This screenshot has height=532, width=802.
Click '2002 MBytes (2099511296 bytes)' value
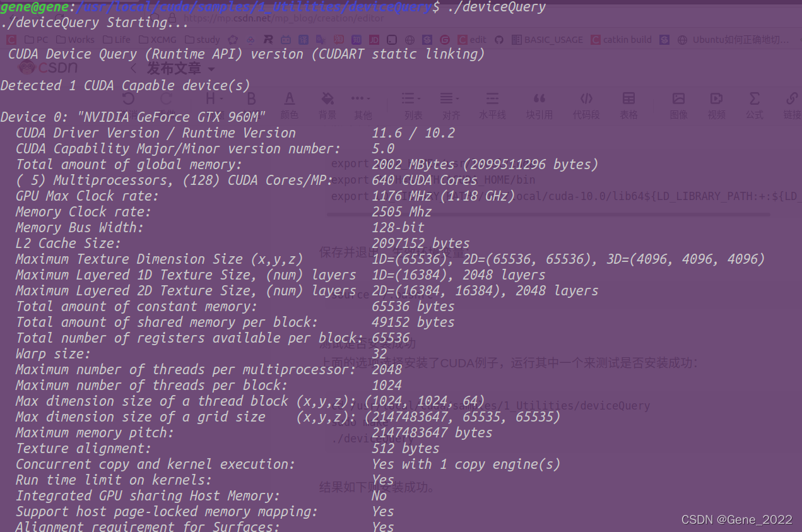(485, 164)
